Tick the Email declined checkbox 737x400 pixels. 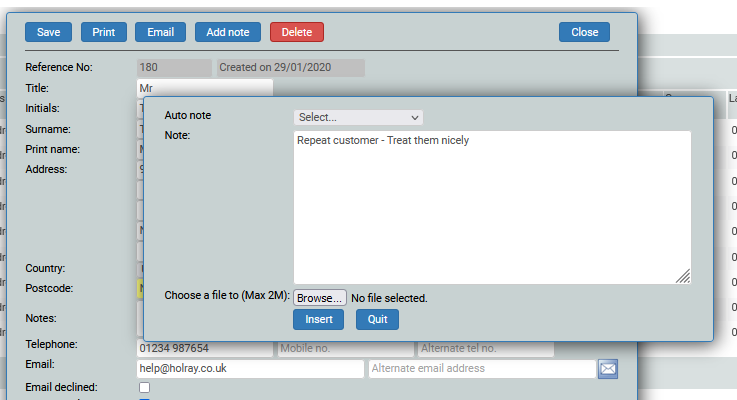point(144,388)
